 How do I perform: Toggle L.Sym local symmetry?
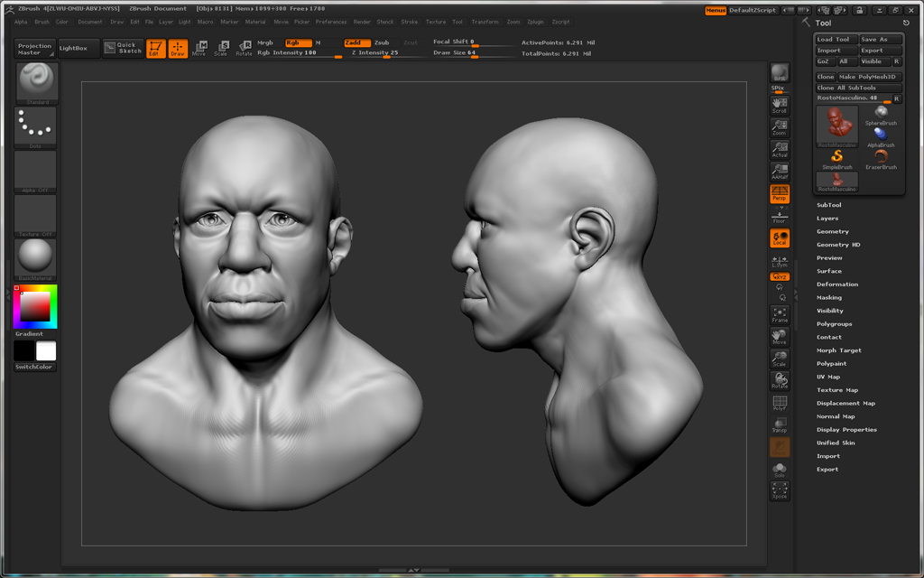(x=780, y=261)
